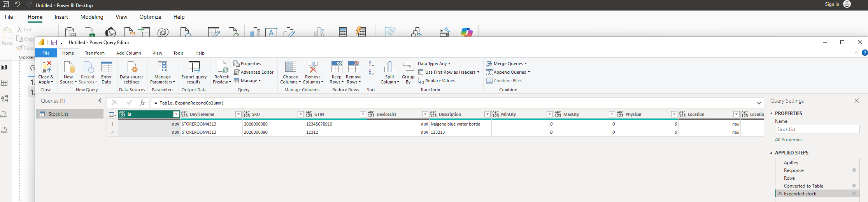
Task: Click Combine Files
Action: coord(504,81)
